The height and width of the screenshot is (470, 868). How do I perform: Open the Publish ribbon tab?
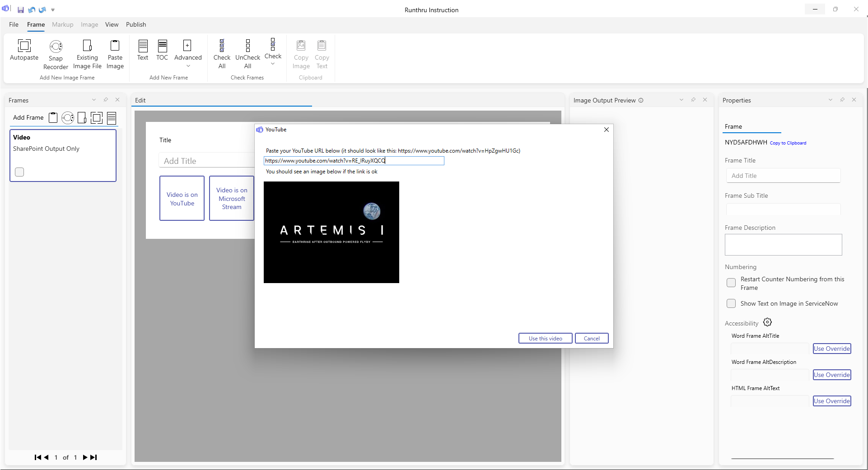(x=136, y=24)
